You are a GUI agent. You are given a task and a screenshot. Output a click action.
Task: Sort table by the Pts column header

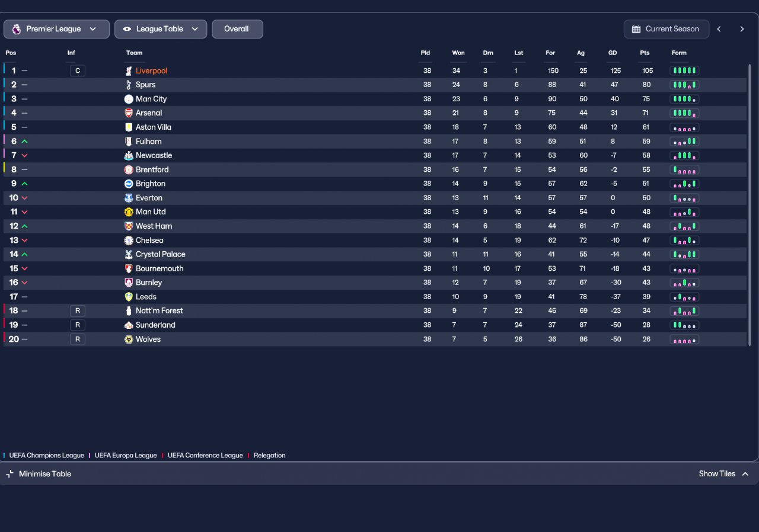[x=645, y=53]
